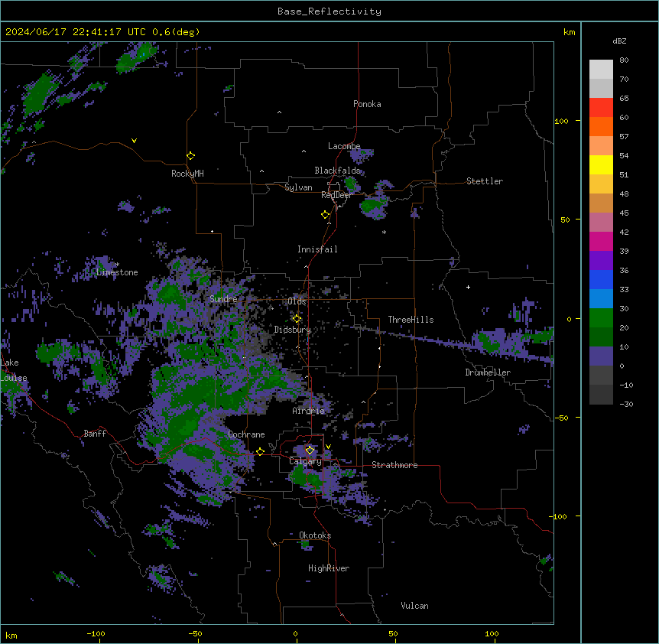
Task: Click the 80 value in the dBZ legend
Action: [624, 60]
